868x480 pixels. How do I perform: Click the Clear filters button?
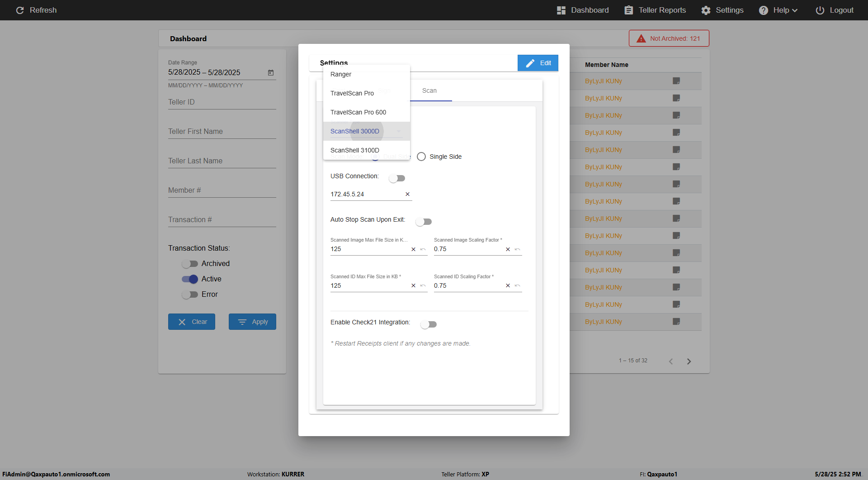pyautogui.click(x=192, y=322)
